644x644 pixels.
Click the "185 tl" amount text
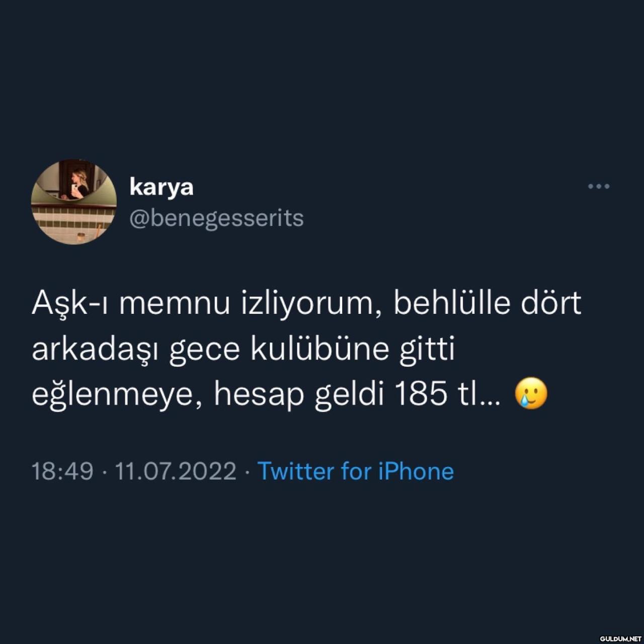pyautogui.click(x=438, y=393)
